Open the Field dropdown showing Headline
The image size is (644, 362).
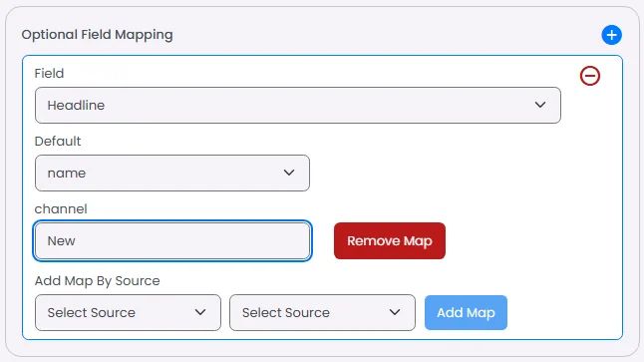point(298,105)
